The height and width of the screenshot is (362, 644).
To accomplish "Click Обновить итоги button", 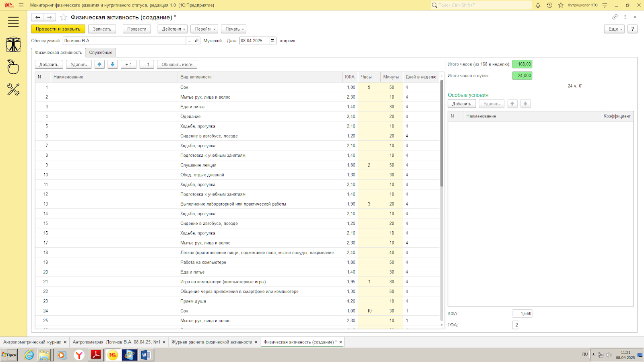I will point(177,64).
